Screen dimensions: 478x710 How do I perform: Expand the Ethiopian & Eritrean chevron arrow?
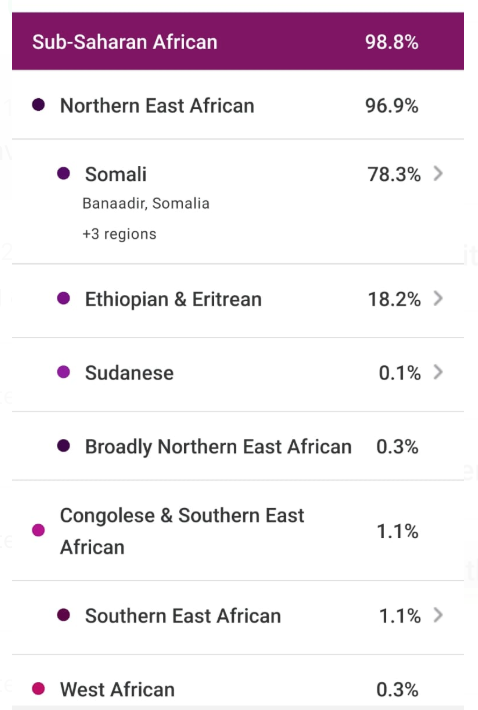point(438,298)
